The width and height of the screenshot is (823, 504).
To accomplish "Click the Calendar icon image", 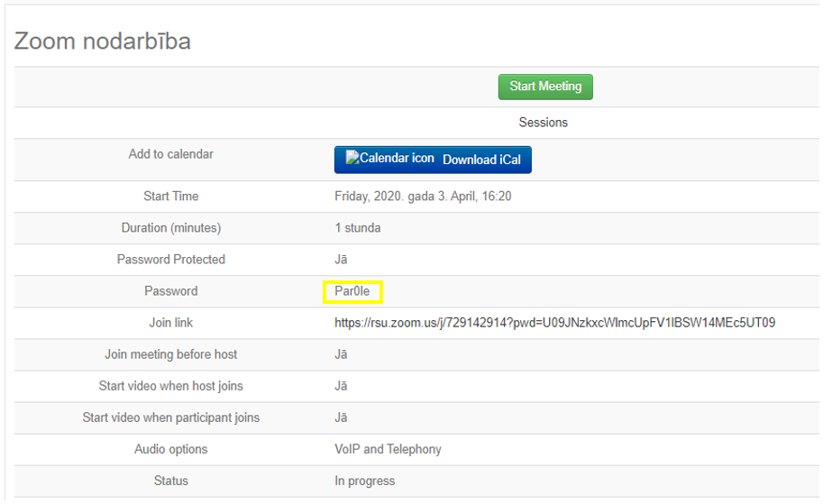I will click(x=390, y=159).
